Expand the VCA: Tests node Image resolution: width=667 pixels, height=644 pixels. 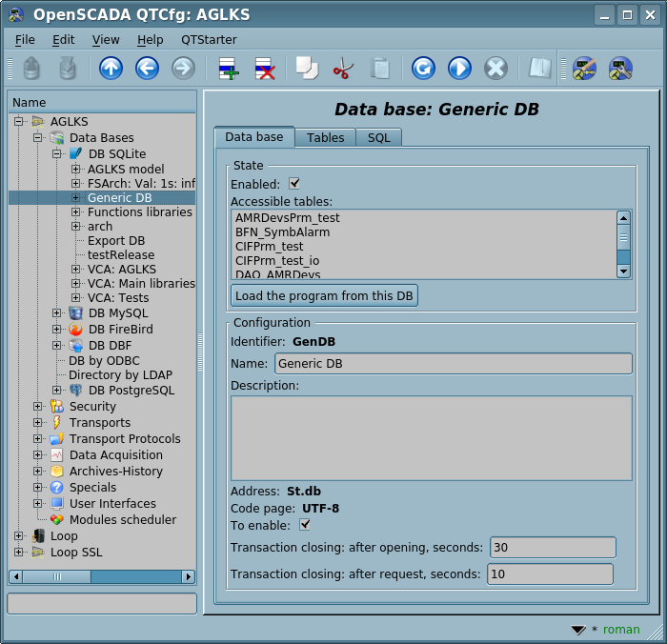[75, 297]
